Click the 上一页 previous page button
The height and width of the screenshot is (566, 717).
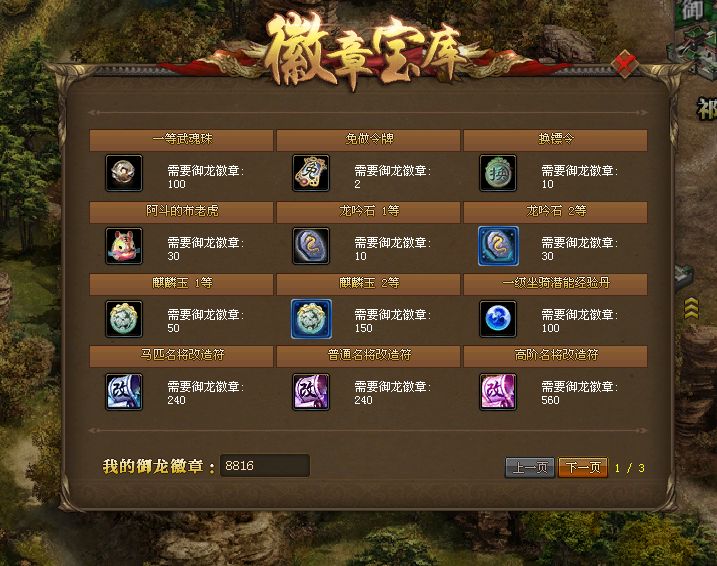[x=530, y=467]
